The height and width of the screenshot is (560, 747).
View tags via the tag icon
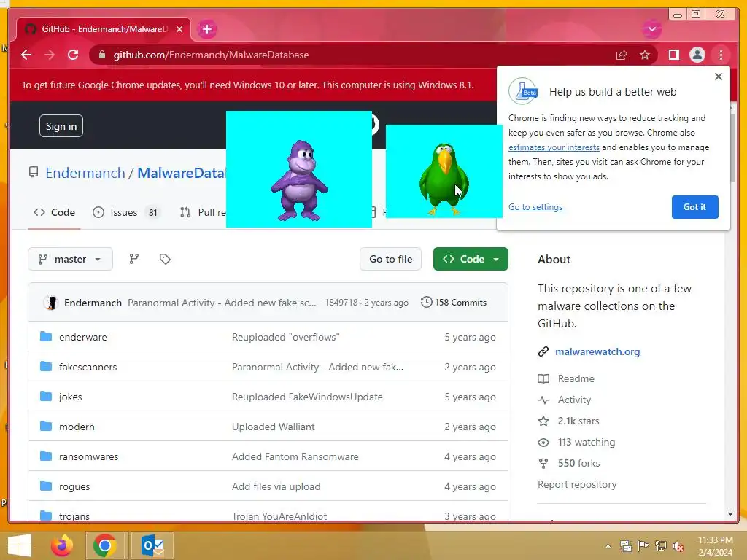coord(165,259)
